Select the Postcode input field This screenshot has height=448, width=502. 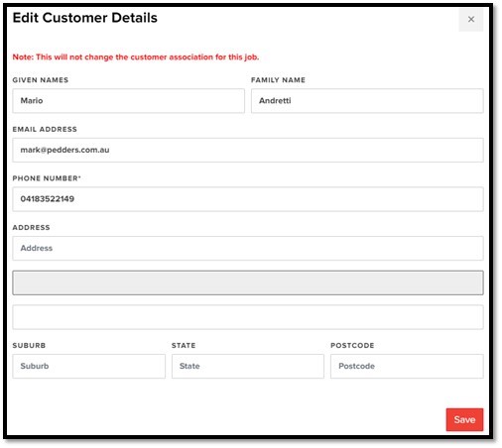click(407, 366)
